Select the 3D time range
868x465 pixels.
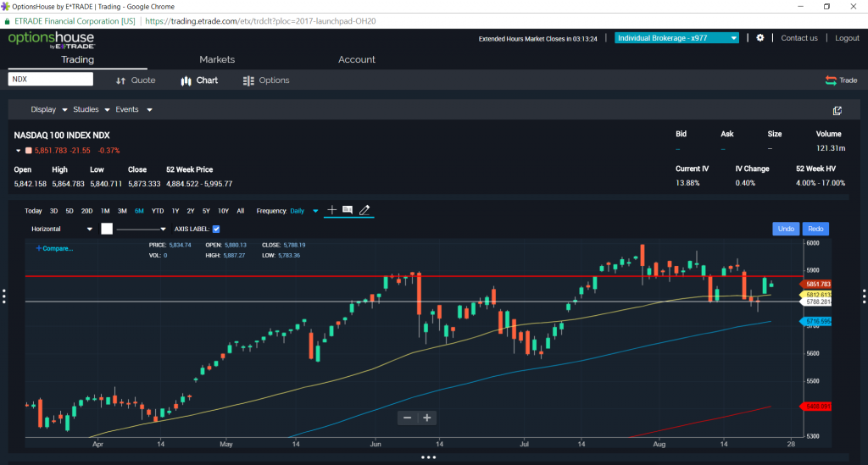pyautogui.click(x=53, y=211)
